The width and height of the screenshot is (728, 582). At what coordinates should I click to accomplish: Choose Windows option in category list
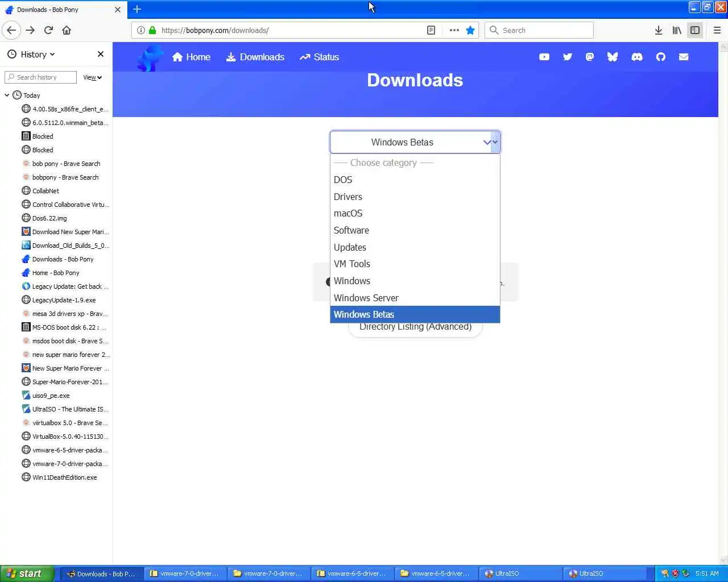pos(415,281)
